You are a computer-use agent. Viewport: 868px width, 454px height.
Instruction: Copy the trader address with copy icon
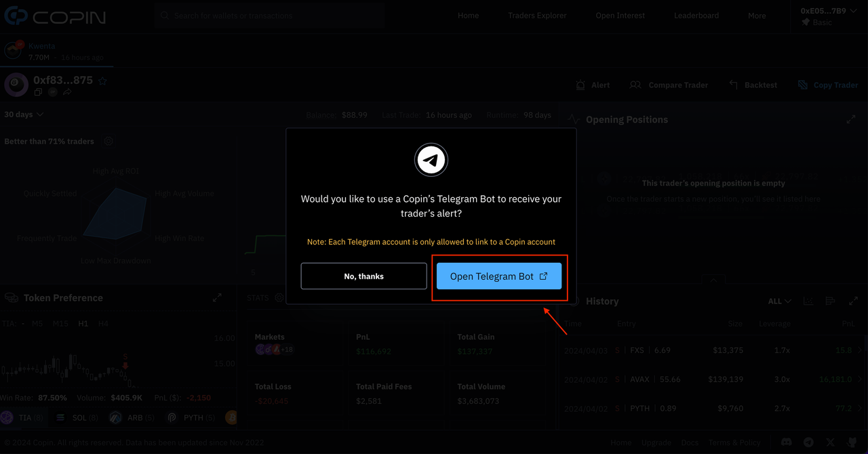tap(38, 92)
